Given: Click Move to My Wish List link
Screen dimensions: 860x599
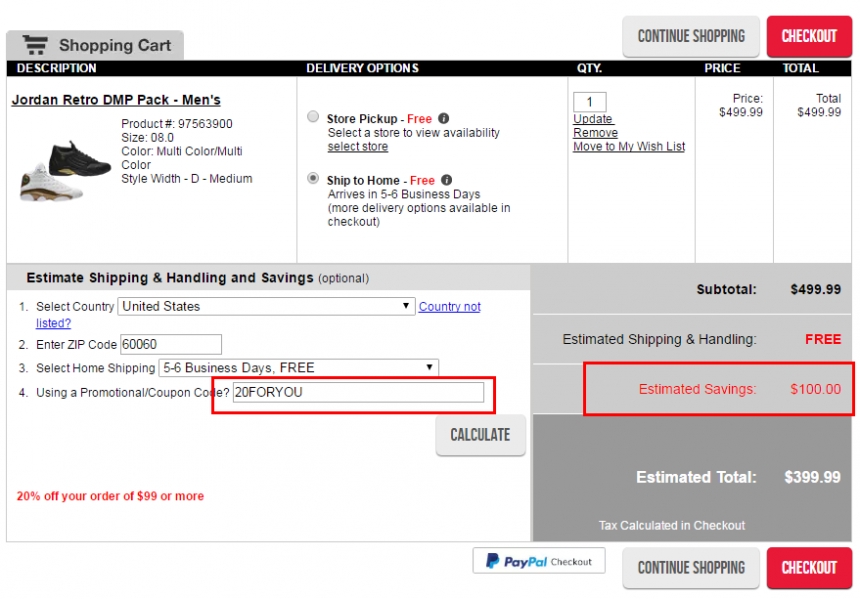Looking at the screenshot, I should click(x=629, y=146).
